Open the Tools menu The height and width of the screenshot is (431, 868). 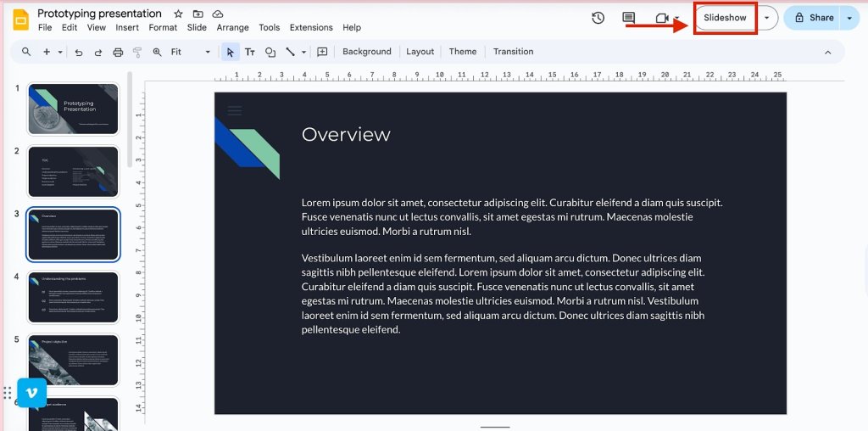tap(269, 27)
